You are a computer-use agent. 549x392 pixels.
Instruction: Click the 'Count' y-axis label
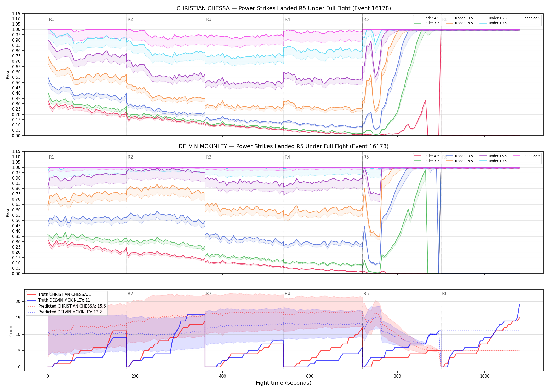(x=11, y=330)
